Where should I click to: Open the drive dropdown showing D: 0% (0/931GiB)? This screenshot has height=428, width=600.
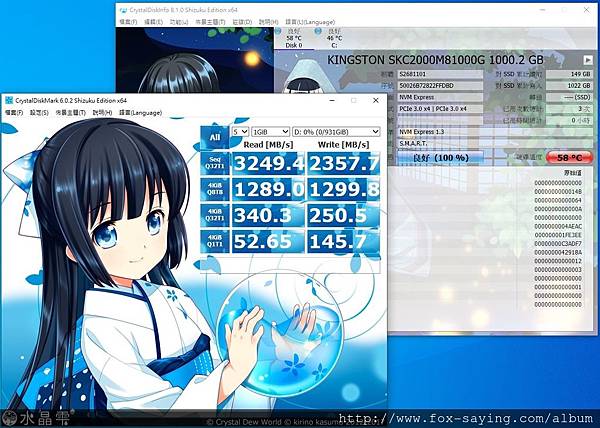(336, 132)
